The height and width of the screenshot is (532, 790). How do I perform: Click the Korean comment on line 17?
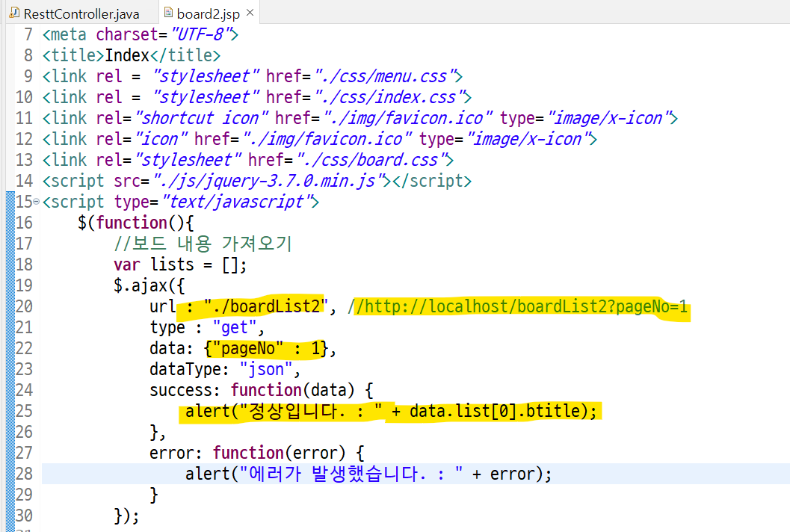point(203,244)
